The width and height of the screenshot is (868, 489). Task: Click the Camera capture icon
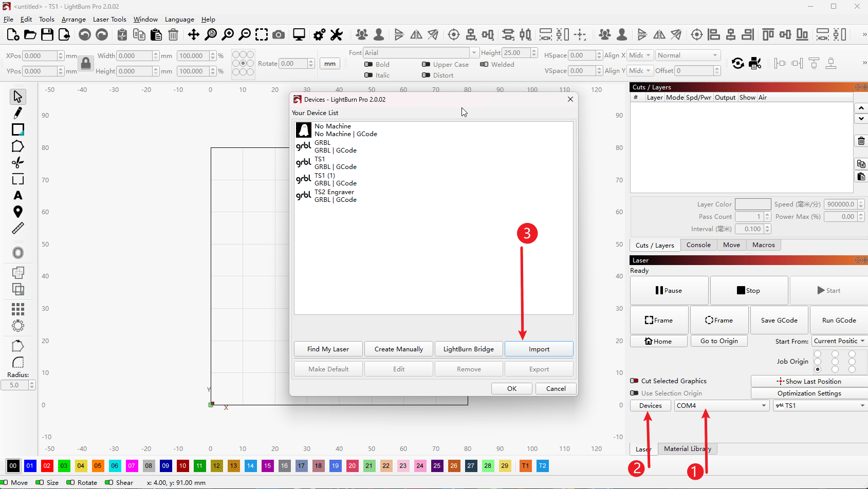[x=279, y=34]
